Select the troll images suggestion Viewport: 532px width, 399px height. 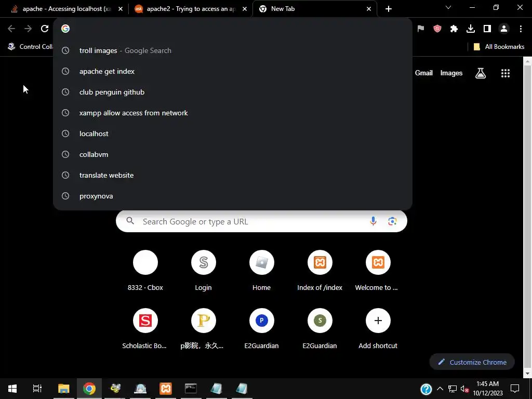click(x=233, y=50)
